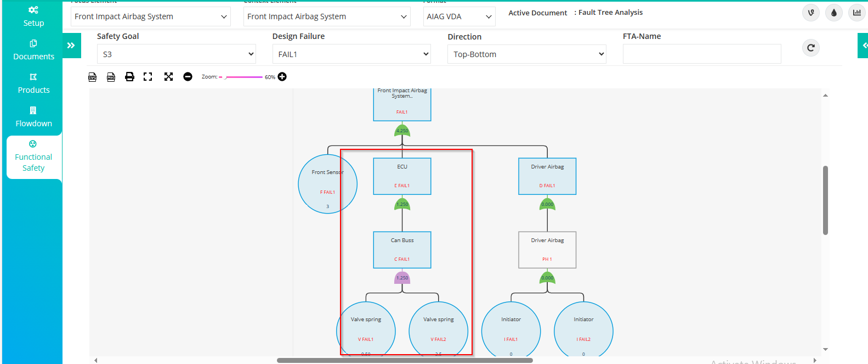Viewport: 868px width, 364px height.
Task: Expand the left panel double-chevron
Action: tap(71, 46)
